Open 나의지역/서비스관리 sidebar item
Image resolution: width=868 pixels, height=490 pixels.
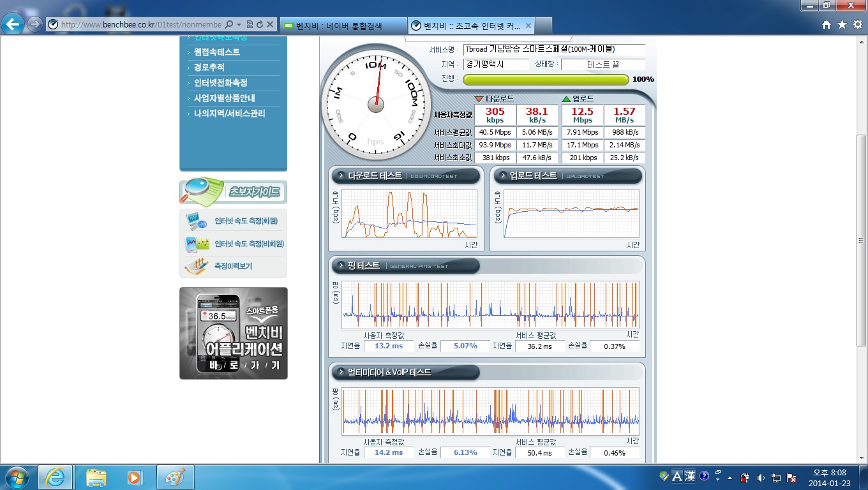point(230,114)
